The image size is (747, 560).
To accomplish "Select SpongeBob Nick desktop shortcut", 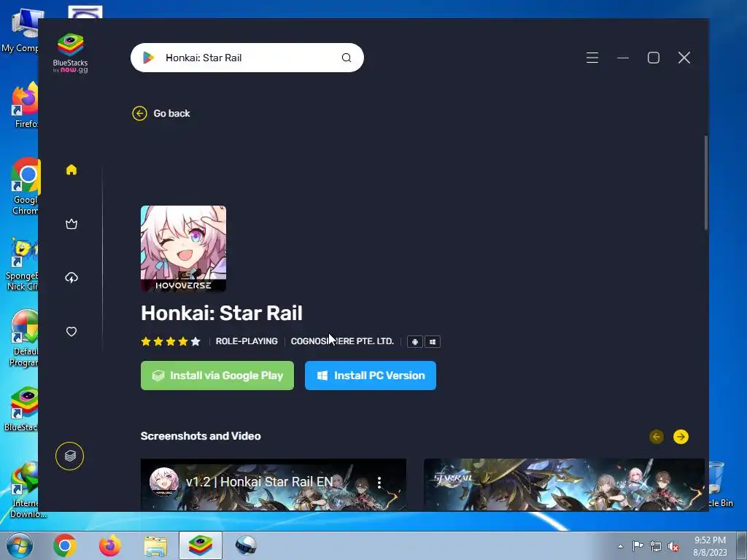I will [23, 264].
